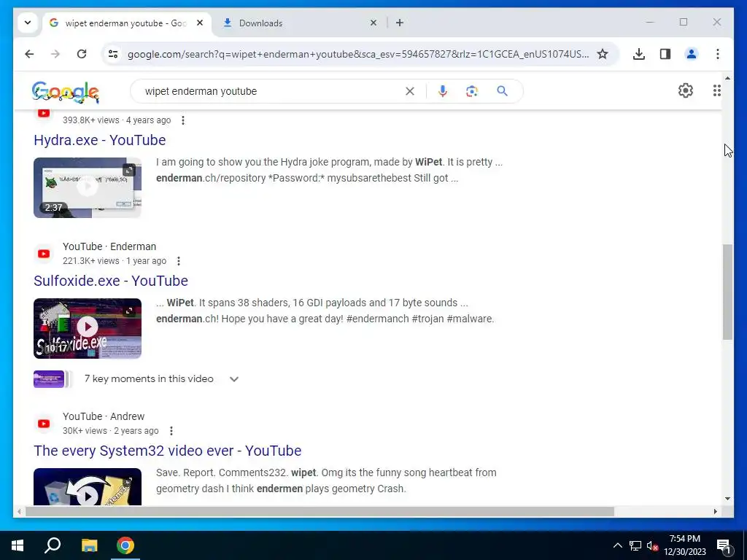Viewport: 747px width, 560px height.
Task: Bookmark this page with the star icon
Action: (603, 54)
